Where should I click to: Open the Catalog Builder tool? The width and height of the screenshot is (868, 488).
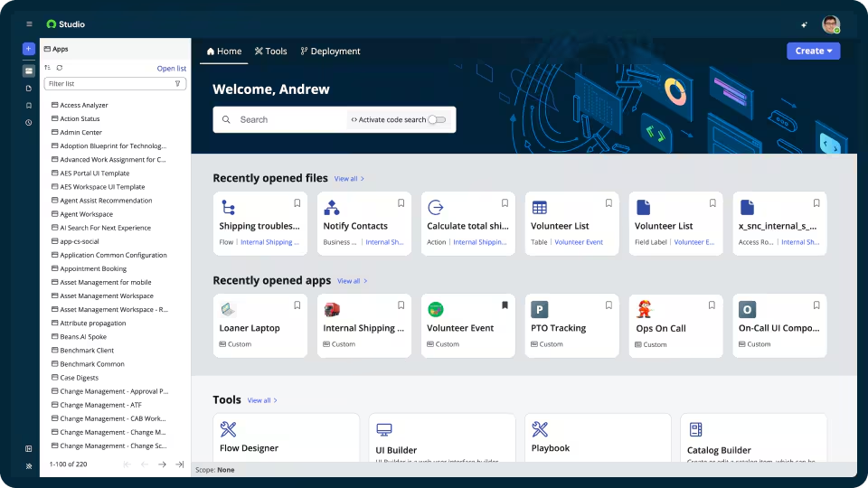click(x=753, y=437)
